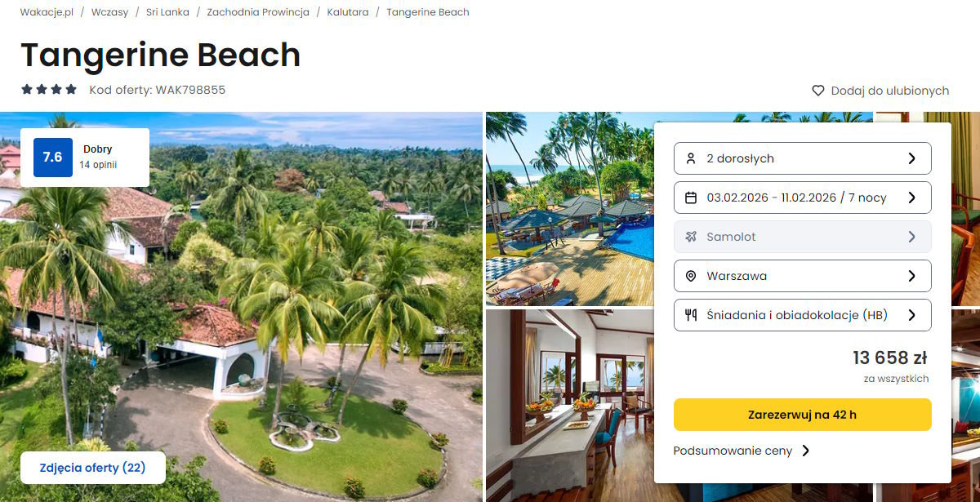Expand the 2 dorosłych guest selector
980x502 pixels.
[802, 158]
